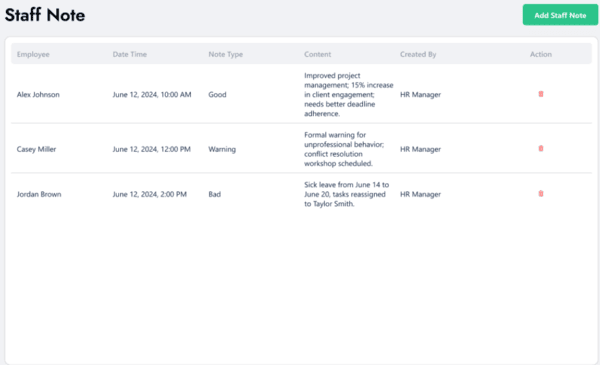Click the Good note type cell

click(217, 95)
